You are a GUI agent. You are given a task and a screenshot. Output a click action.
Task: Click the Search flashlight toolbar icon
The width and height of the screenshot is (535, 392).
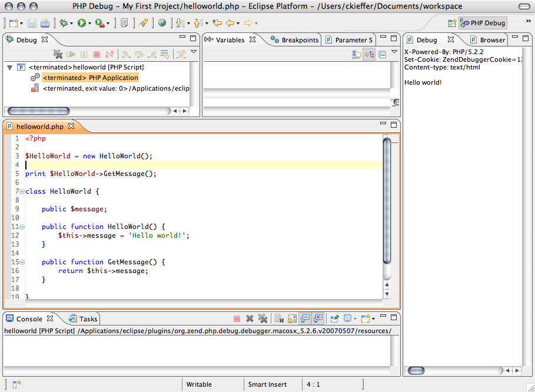click(143, 23)
